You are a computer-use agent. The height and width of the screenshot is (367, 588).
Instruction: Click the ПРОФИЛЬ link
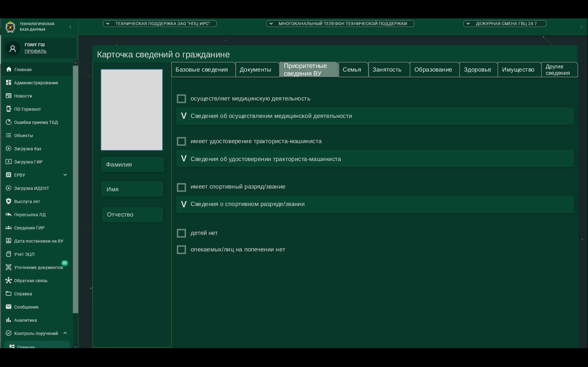click(35, 51)
